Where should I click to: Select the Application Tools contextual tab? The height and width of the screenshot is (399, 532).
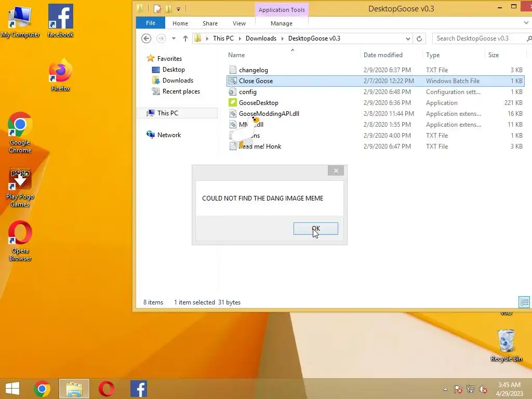point(282,10)
